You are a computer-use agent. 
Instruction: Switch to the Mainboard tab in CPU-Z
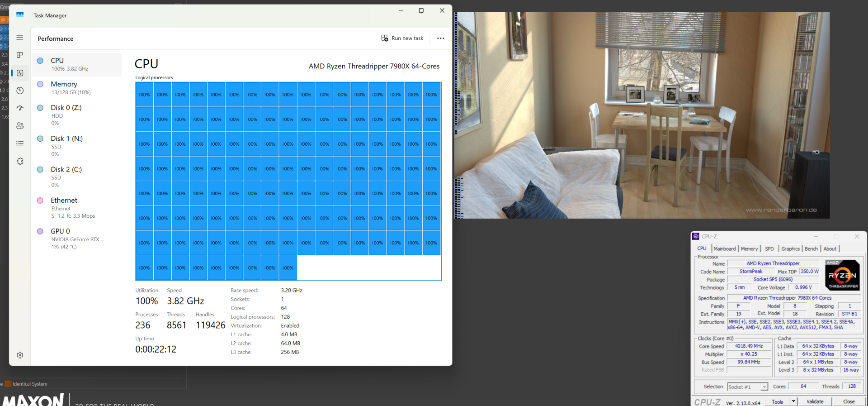click(724, 249)
